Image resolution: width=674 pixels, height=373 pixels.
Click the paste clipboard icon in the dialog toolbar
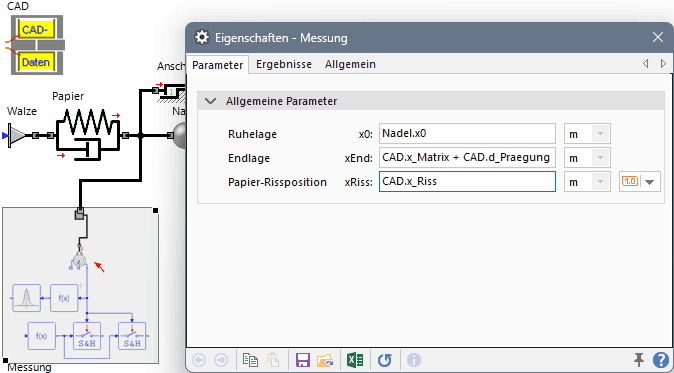(x=273, y=359)
